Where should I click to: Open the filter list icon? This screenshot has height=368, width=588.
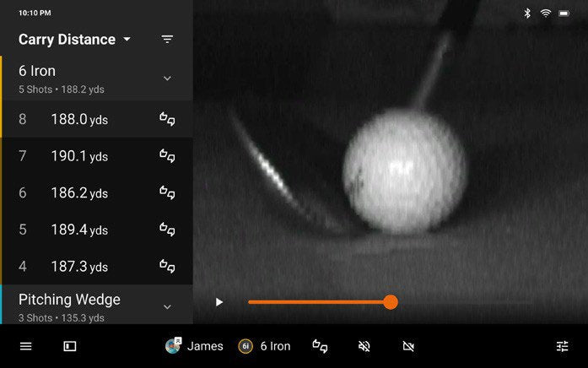[x=167, y=40]
